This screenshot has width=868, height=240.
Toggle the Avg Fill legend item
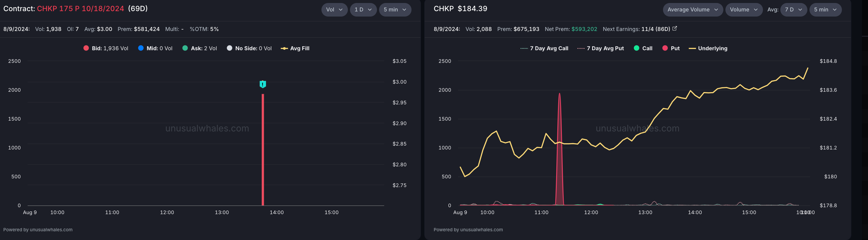(x=295, y=48)
